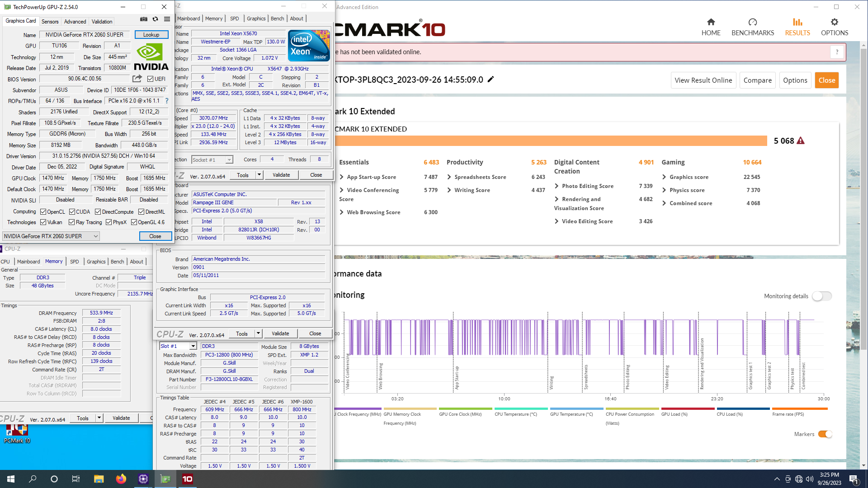Click the warning triangle next to 5 068 score
The width and height of the screenshot is (868, 488).
(800, 141)
